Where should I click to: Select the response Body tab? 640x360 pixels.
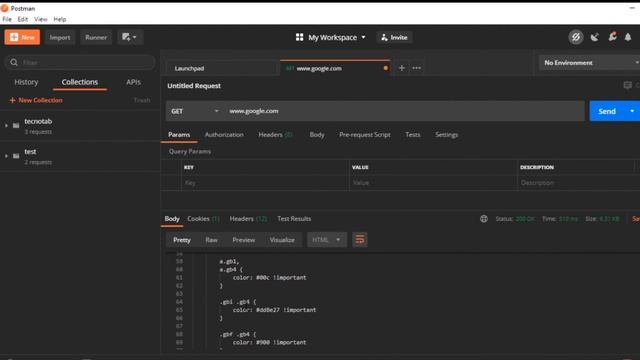[172, 219]
